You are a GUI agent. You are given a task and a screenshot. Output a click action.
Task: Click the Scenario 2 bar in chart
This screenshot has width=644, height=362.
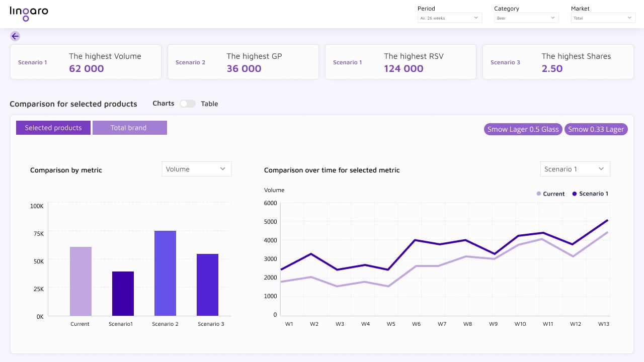[x=165, y=273]
